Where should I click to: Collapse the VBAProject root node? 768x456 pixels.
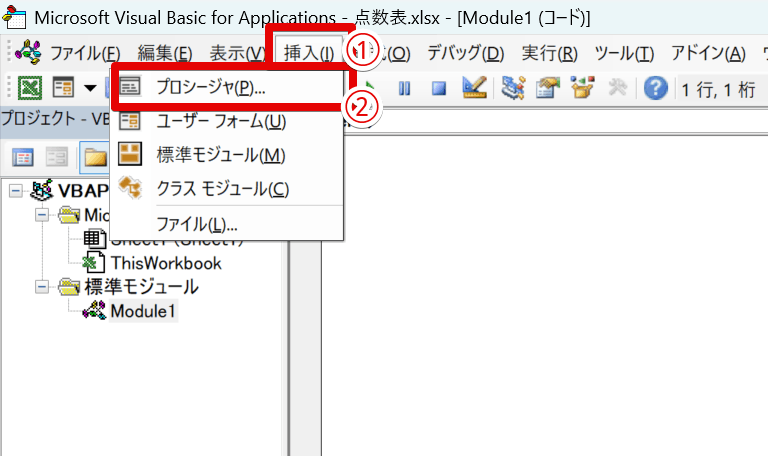[x=16, y=191]
